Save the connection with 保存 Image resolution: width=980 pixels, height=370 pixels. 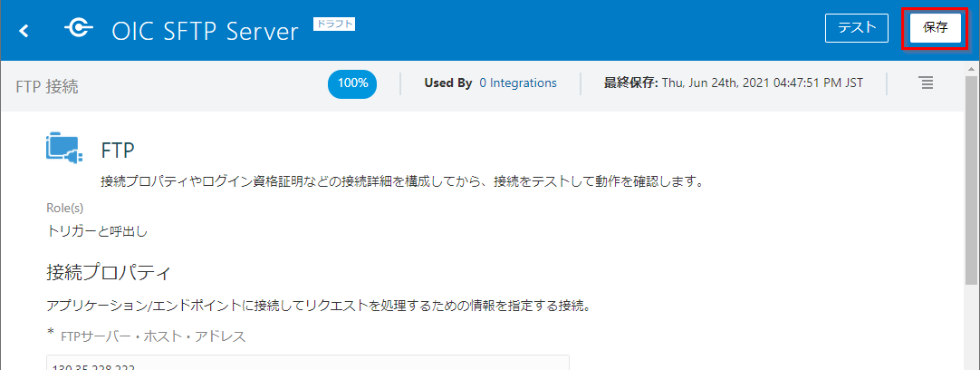click(936, 28)
